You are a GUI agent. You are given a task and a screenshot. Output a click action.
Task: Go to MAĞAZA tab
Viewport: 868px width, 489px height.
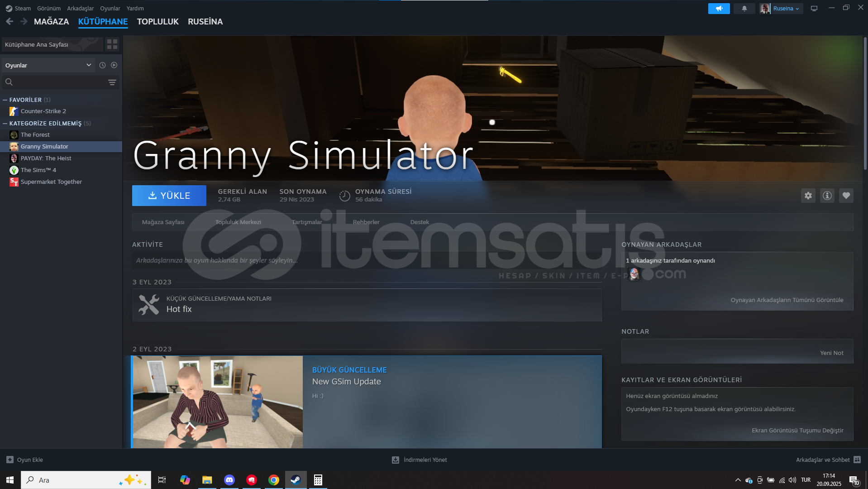[52, 21]
